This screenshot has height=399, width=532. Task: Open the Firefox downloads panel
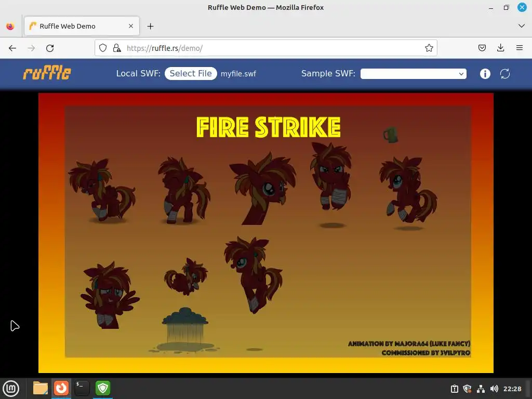[500, 48]
